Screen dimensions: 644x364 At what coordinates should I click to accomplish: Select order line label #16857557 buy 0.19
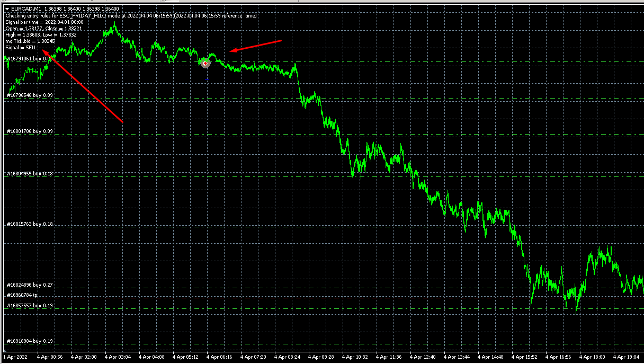(x=29, y=306)
